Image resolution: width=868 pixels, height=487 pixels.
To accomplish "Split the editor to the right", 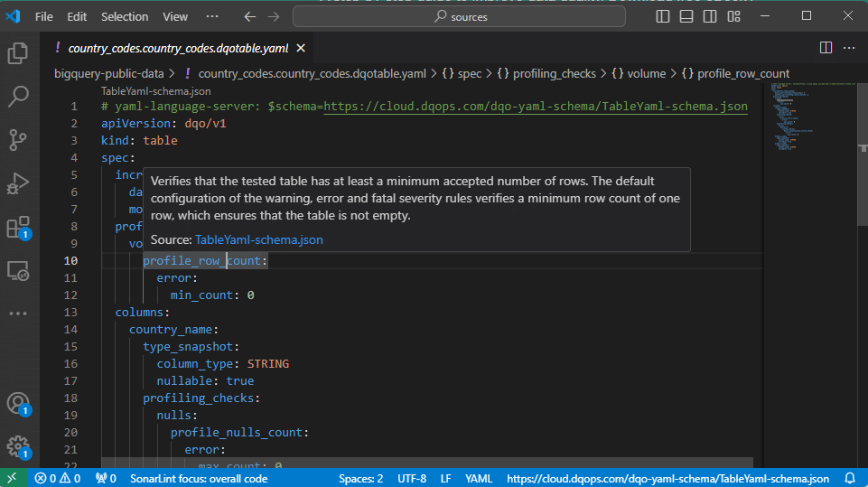I will click(826, 48).
